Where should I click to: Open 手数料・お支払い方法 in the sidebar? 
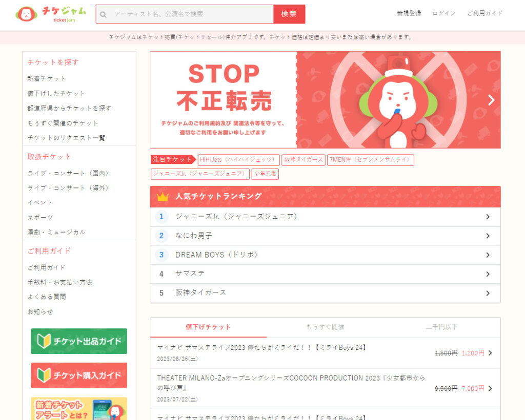pyautogui.click(x=59, y=282)
